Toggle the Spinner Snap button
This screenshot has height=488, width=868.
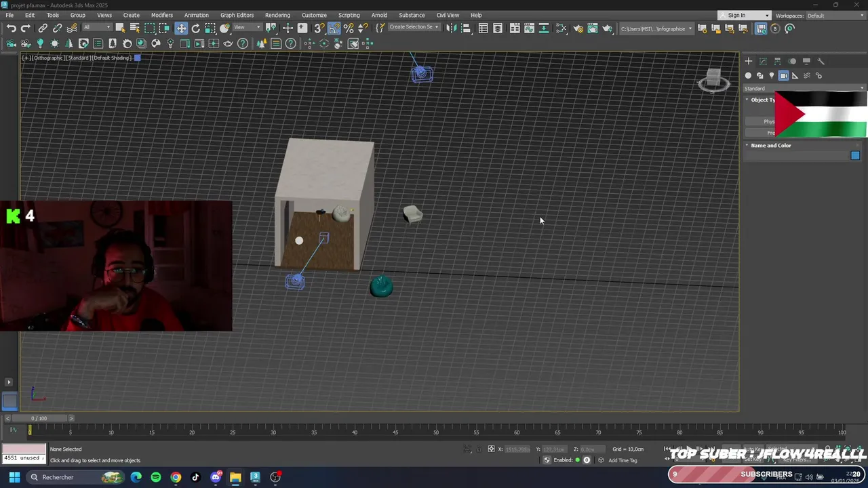point(363,28)
